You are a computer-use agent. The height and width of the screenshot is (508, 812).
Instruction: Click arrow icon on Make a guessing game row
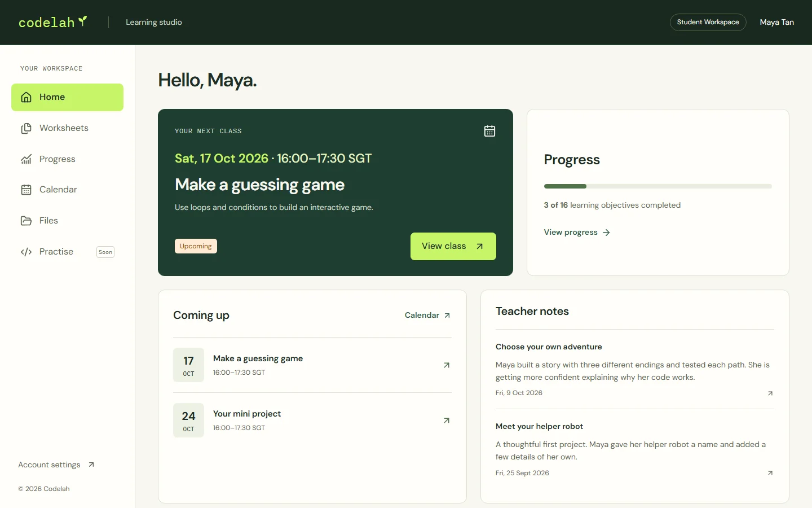click(447, 365)
